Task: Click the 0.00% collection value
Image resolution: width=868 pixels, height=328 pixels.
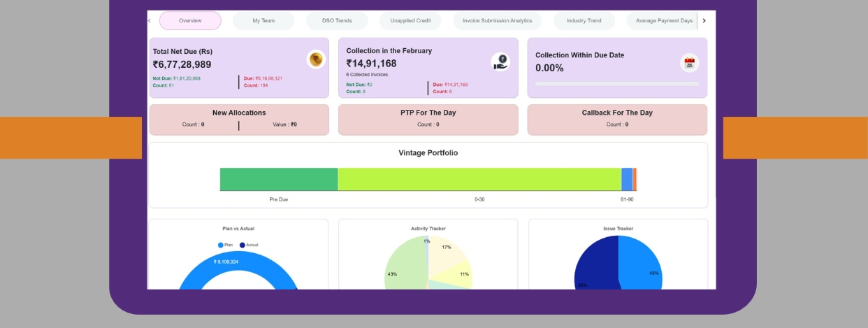Action: coord(549,68)
